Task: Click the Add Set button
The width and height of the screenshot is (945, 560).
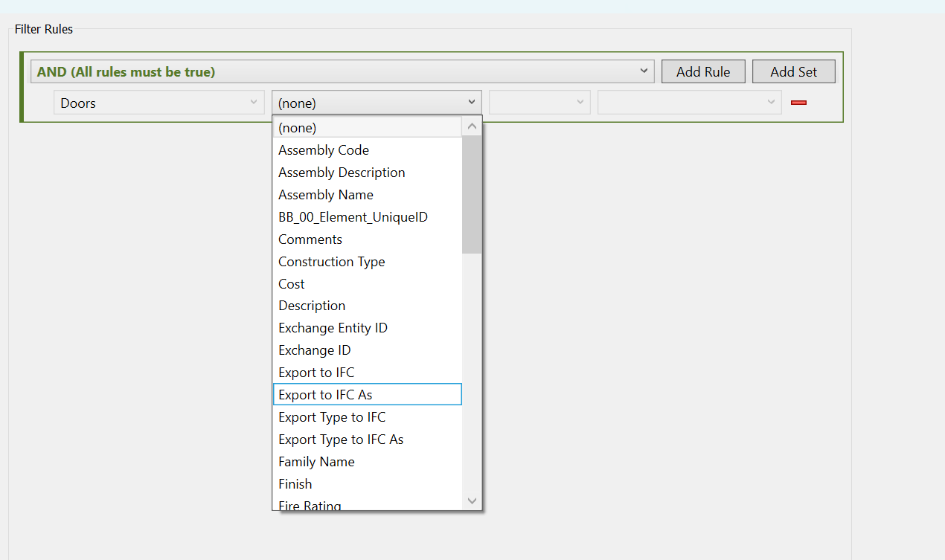Action: pyautogui.click(x=793, y=72)
